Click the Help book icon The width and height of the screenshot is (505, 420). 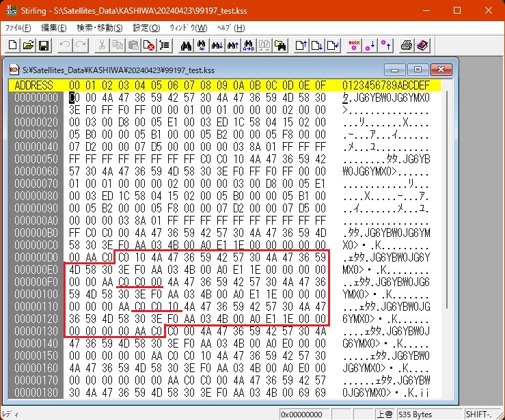tap(422, 46)
